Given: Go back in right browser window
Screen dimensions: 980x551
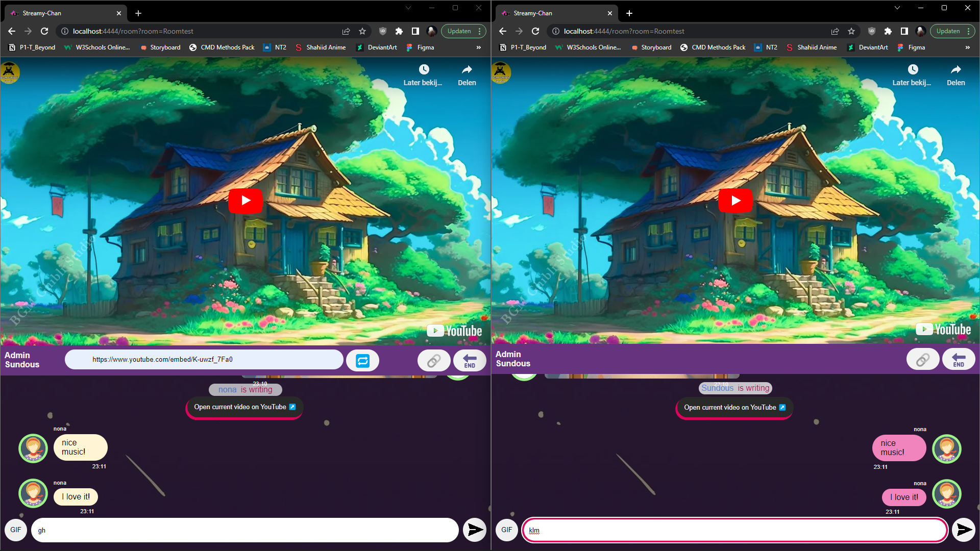Looking at the screenshot, I should pyautogui.click(x=503, y=31).
